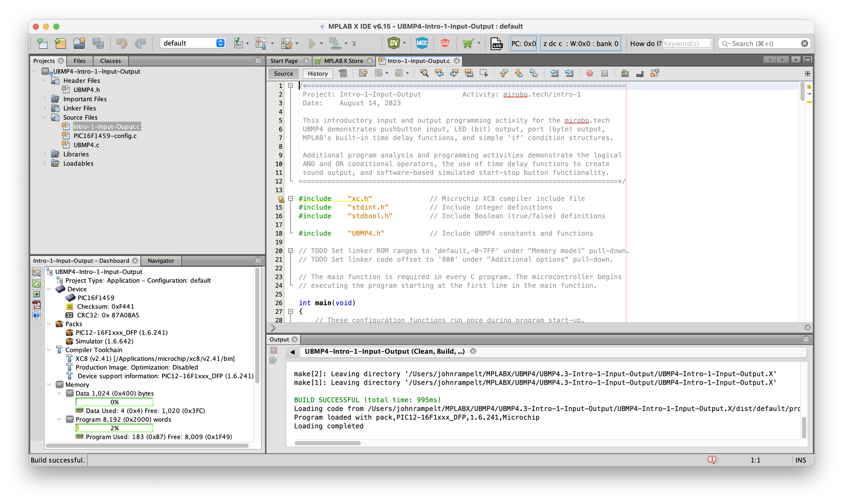Viewport: 843px width, 504px height.
Task: Collapse the Compiler Toolchain node
Action: tap(49, 349)
